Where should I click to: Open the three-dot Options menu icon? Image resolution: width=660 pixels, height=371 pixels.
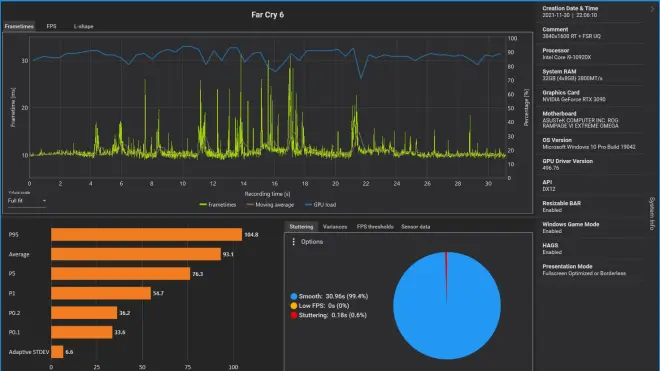(x=293, y=242)
